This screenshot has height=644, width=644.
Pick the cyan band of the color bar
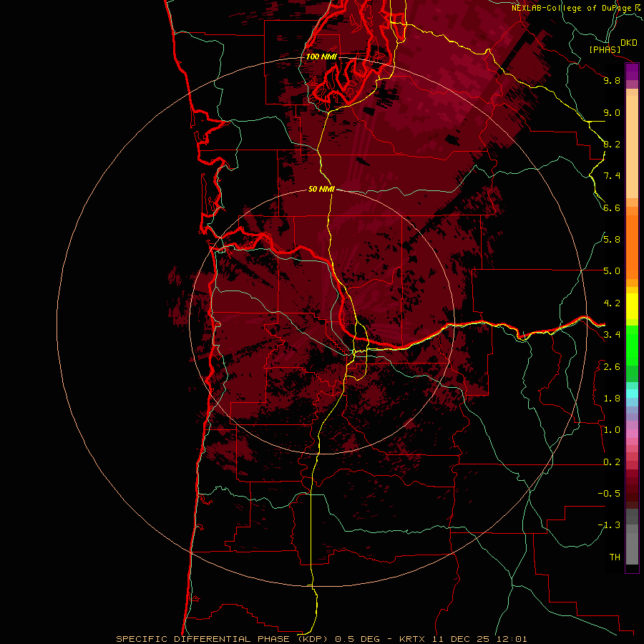[x=632, y=394]
